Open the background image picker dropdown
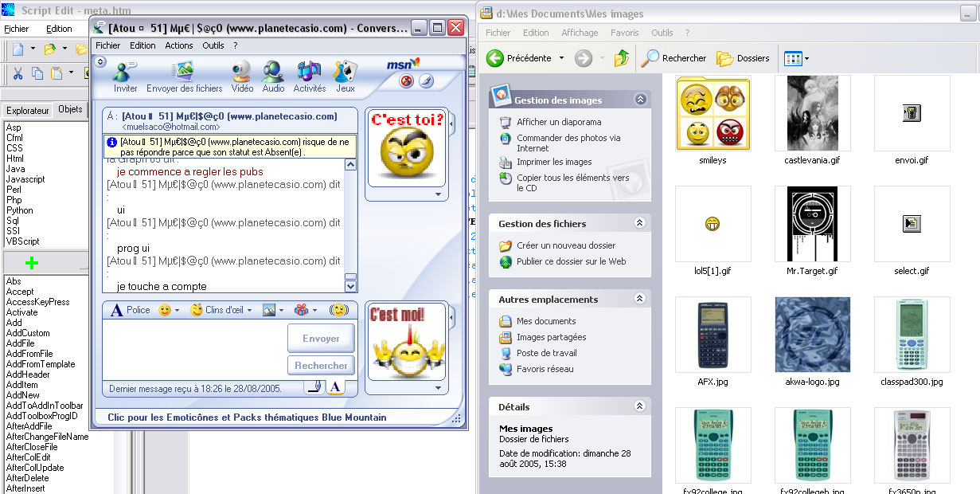The image size is (980, 494). pos(282,311)
